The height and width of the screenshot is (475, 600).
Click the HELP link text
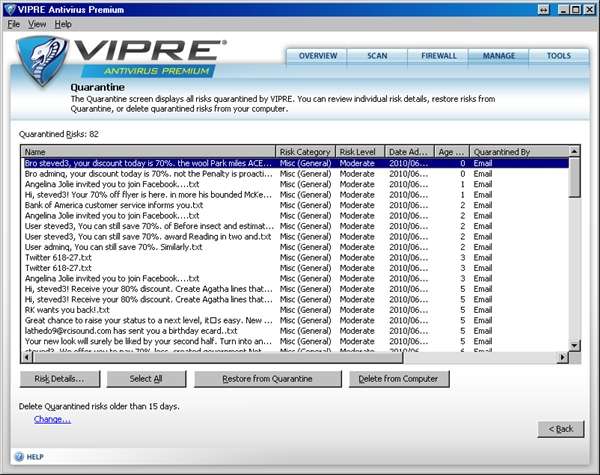pos(35,457)
